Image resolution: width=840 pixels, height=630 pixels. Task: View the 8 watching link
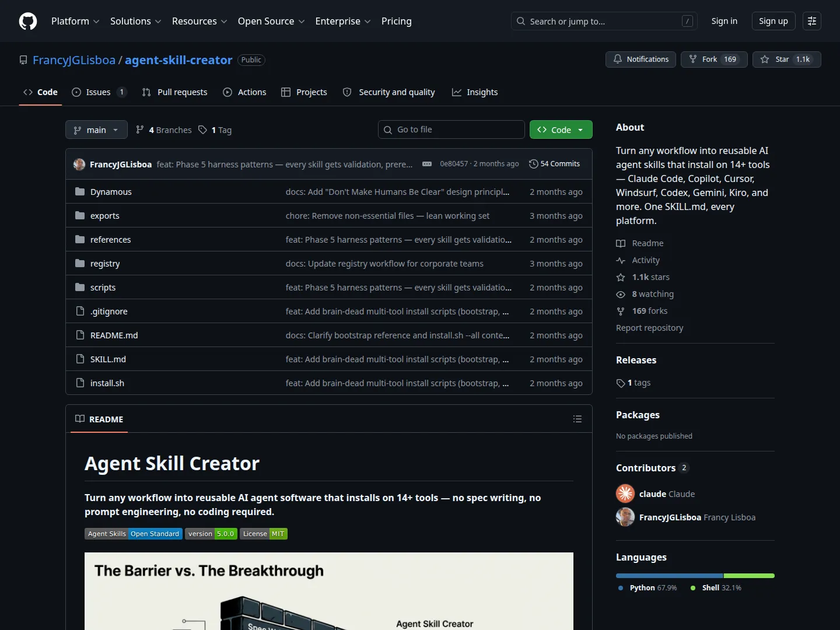coord(645,294)
